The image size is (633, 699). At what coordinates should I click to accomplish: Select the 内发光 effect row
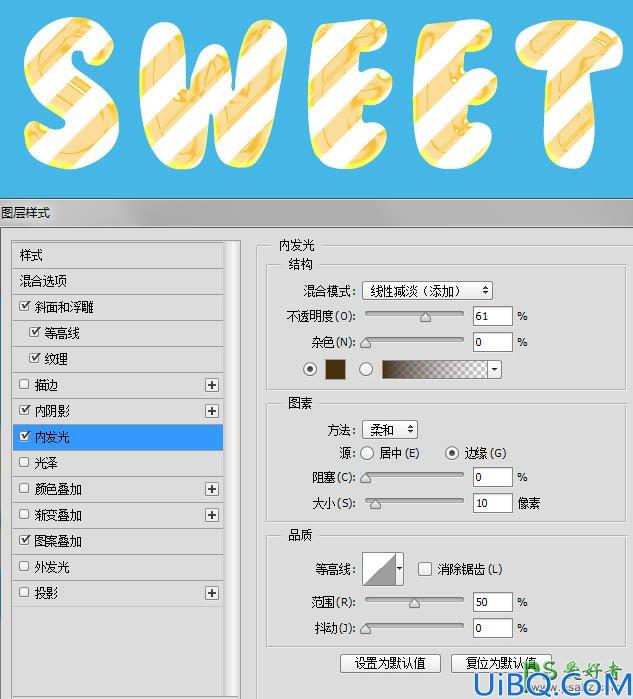tap(118, 437)
